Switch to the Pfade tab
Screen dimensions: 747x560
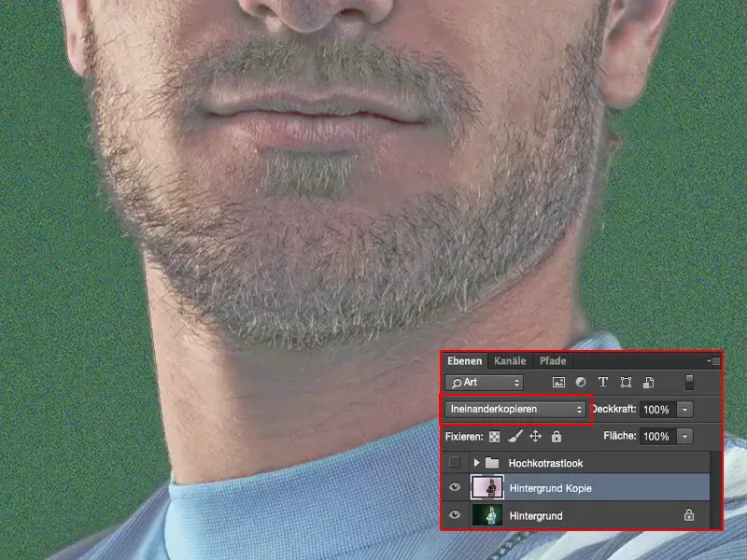tap(553, 360)
